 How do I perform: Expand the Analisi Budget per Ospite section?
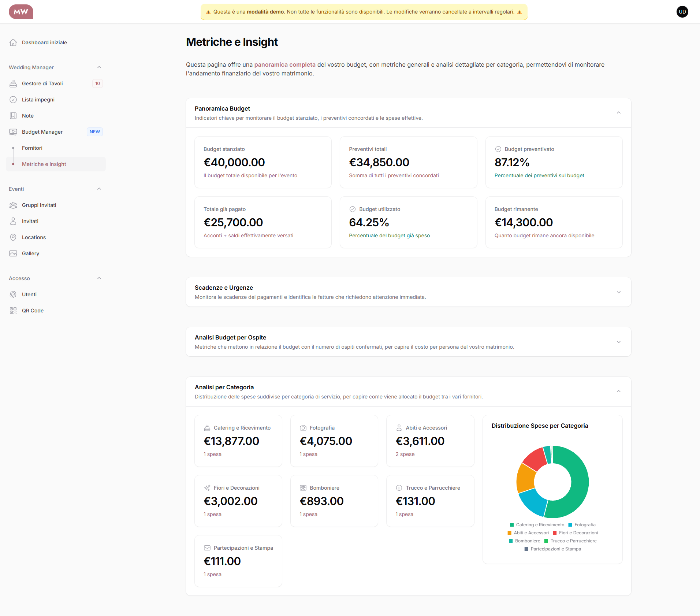pyautogui.click(x=618, y=342)
